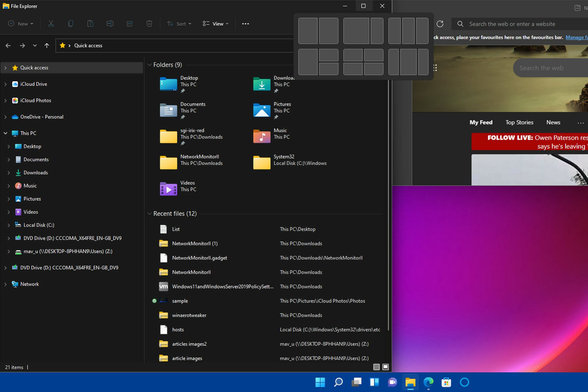Screen dimensions: 588x392
Task: Select the mav_u network drive (Z:)
Action: [x=68, y=251]
